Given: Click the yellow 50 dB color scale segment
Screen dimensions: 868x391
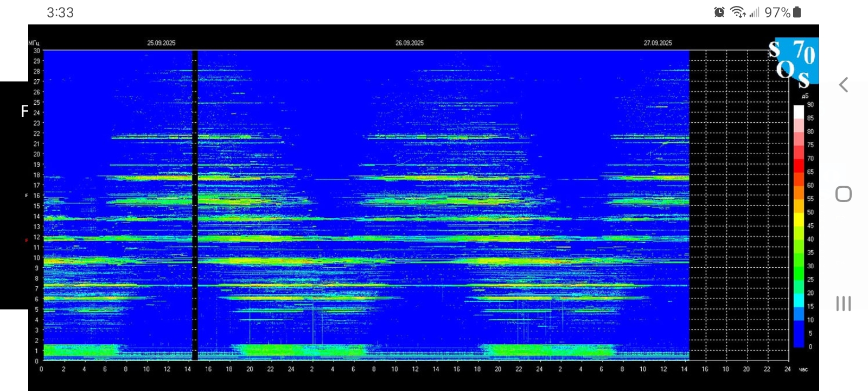Looking at the screenshot, I should 799,212.
